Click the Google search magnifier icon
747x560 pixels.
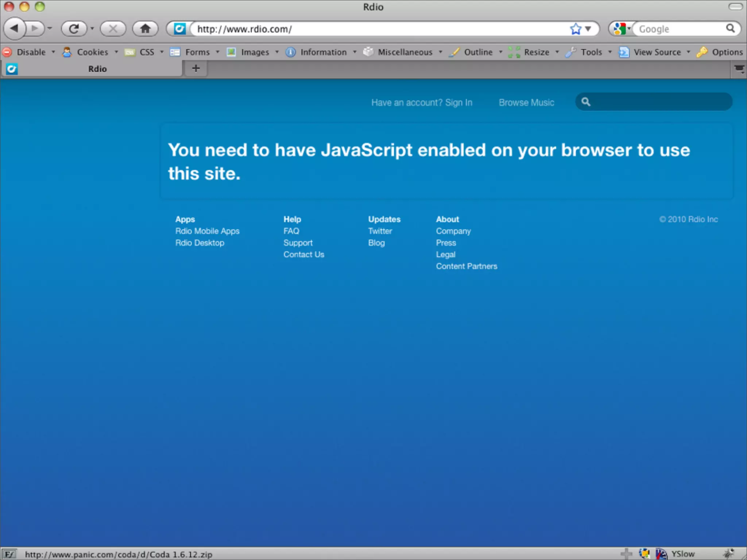click(x=730, y=28)
